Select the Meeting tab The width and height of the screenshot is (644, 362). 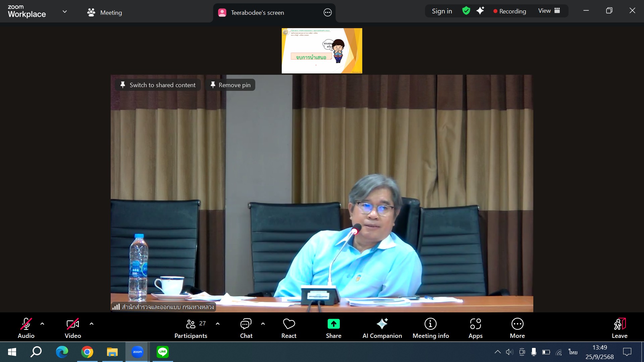click(x=105, y=12)
